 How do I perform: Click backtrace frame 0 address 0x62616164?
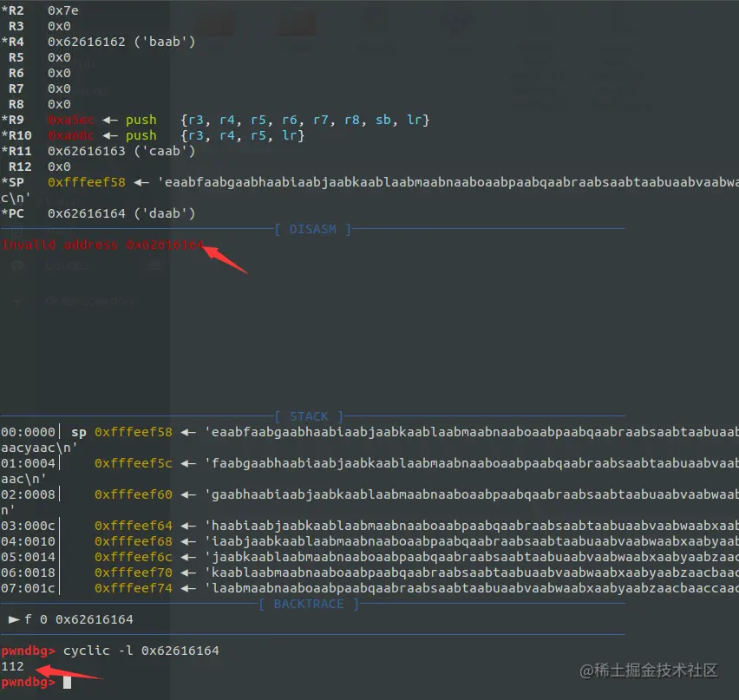[95, 619]
